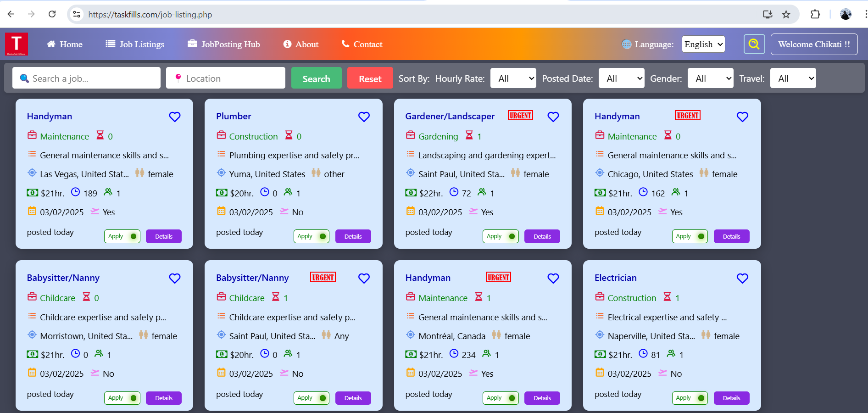Navigate to JobPosting Hub in the menu
This screenshot has width=868, height=413.
coord(230,44)
